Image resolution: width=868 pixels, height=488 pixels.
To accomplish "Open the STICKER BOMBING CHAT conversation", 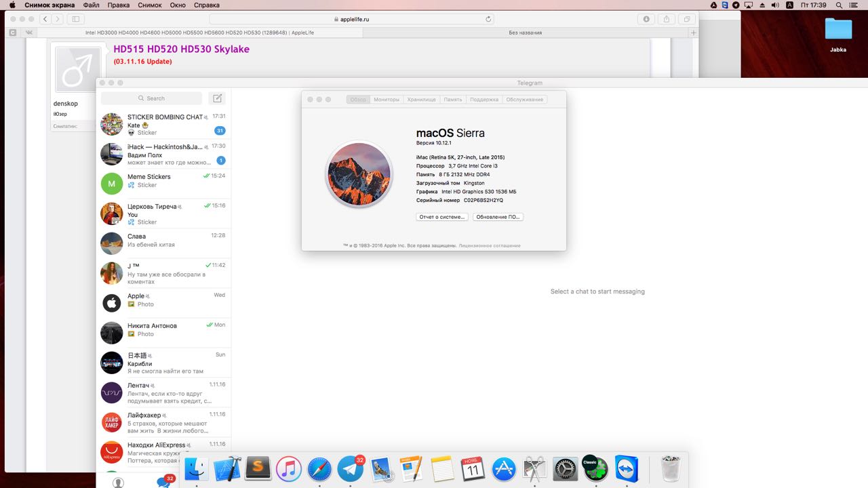I will (163, 124).
